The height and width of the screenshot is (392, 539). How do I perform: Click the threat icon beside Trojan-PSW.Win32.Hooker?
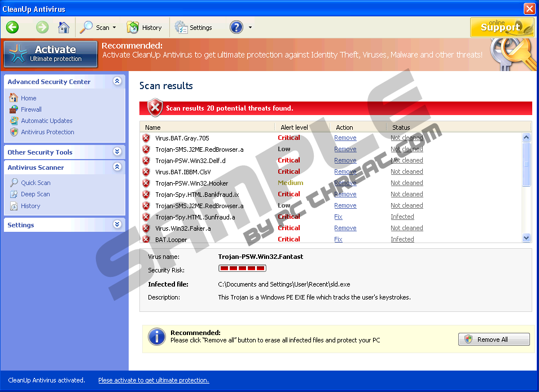click(146, 183)
